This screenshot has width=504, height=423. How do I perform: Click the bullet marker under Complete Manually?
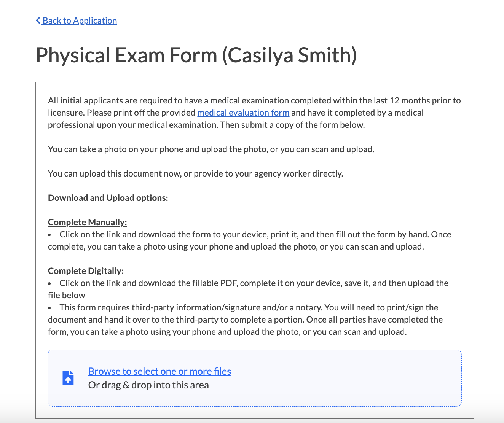click(49, 235)
